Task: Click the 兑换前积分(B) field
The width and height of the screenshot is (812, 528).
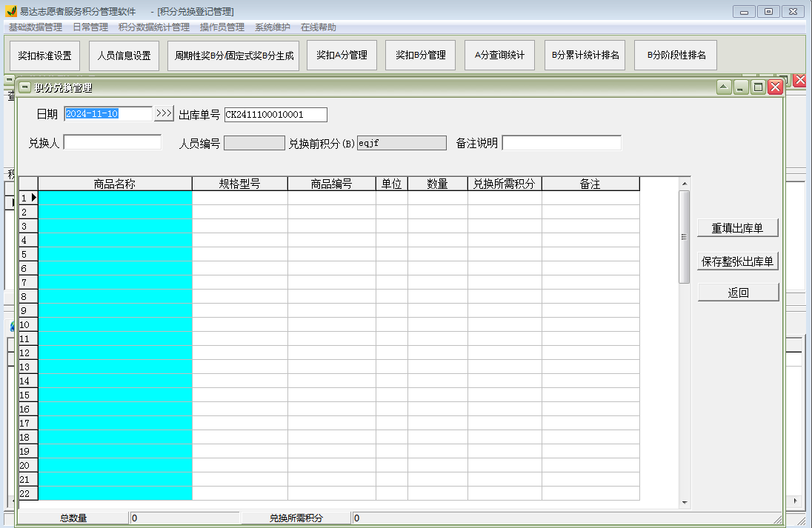Action: pos(402,143)
